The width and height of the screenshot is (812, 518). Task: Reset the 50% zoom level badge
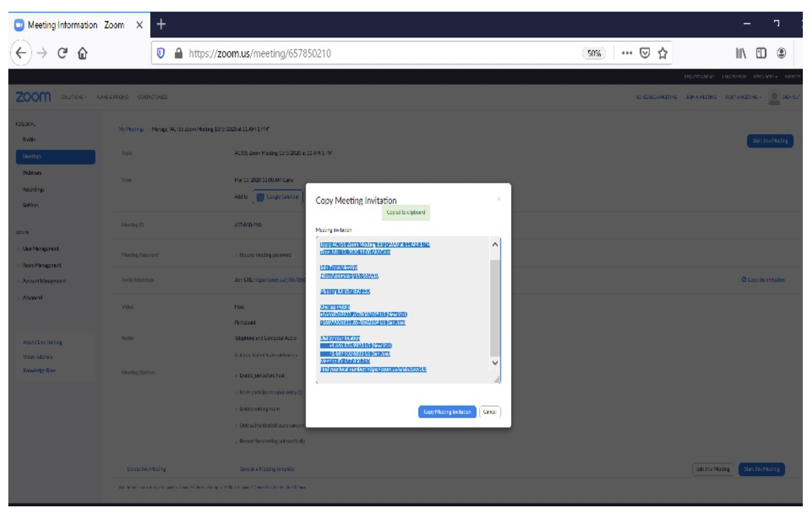point(594,53)
